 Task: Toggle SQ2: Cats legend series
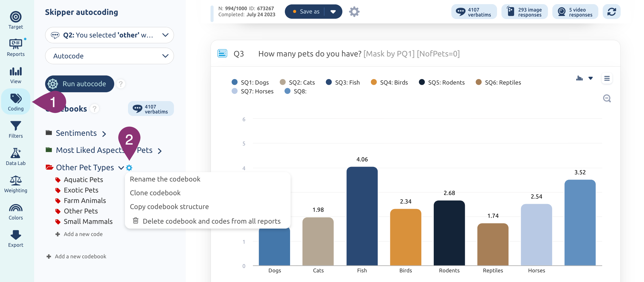pos(297,82)
